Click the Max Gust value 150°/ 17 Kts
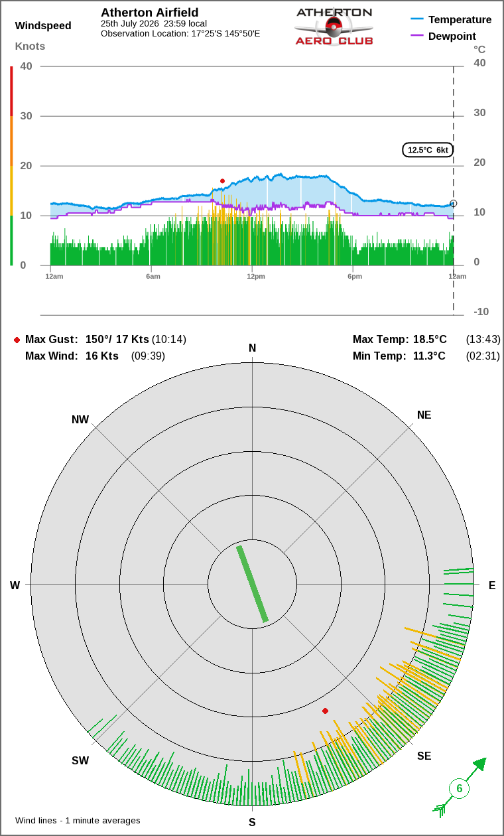 point(117,340)
